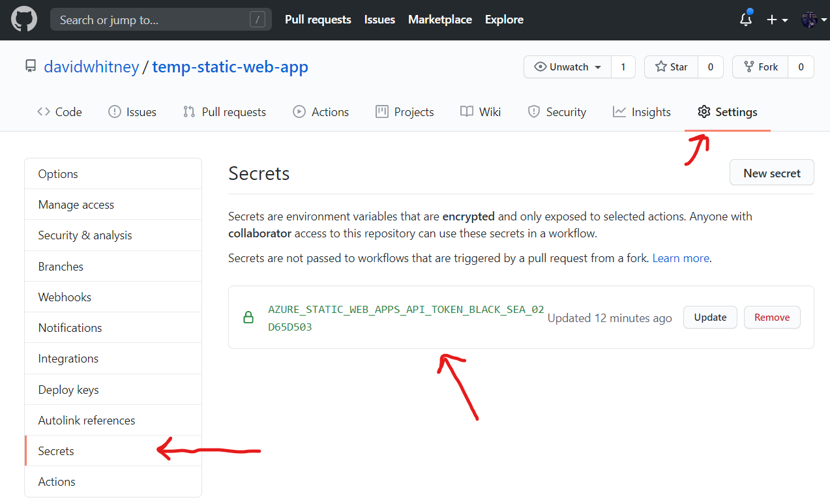The image size is (830, 504).
Task: Go to Issues in top navigation
Action: [x=379, y=20]
